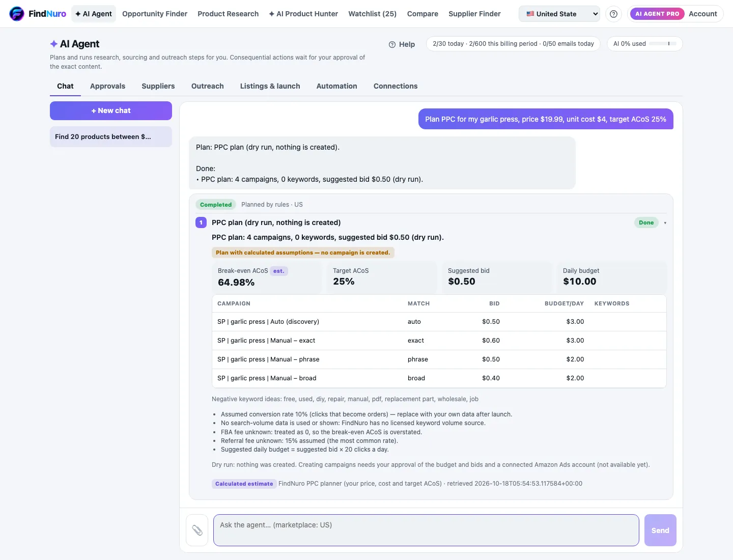Collapse the PPC plan step with arrow

coord(665,223)
